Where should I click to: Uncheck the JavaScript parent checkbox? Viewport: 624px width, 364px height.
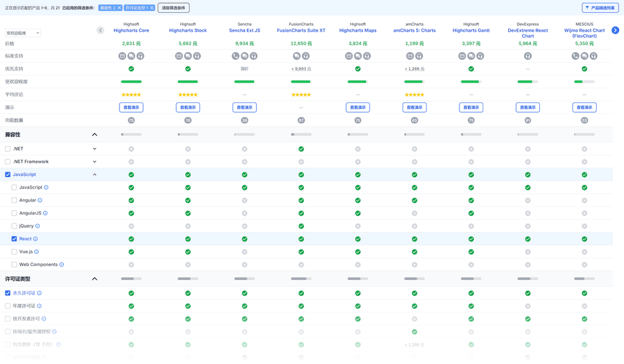point(7,175)
